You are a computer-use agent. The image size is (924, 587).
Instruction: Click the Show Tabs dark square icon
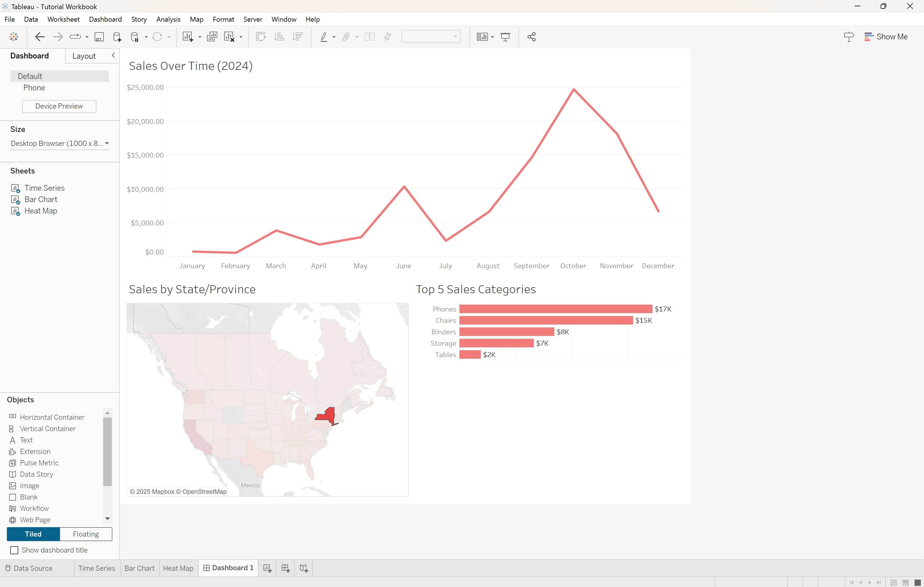918,582
